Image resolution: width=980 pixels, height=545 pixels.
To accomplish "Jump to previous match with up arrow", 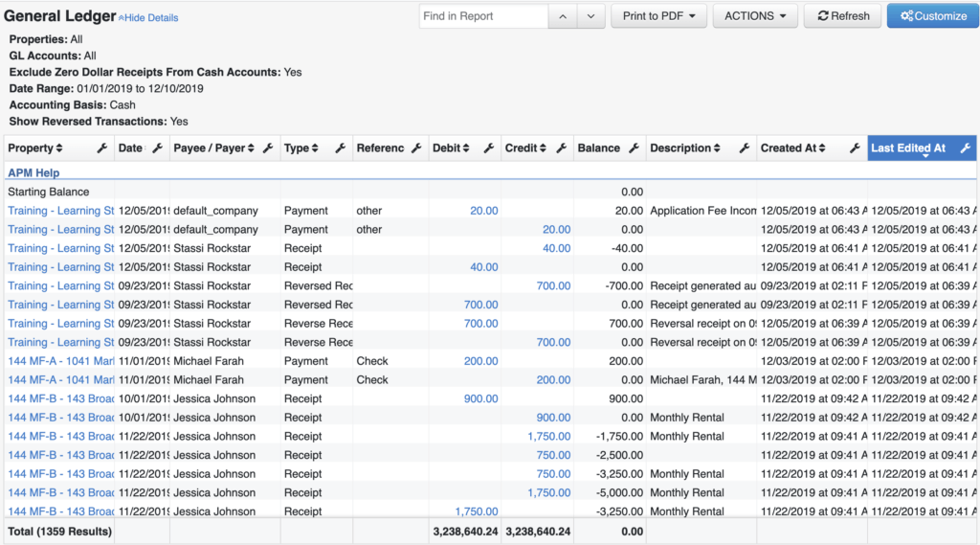I will tap(563, 16).
